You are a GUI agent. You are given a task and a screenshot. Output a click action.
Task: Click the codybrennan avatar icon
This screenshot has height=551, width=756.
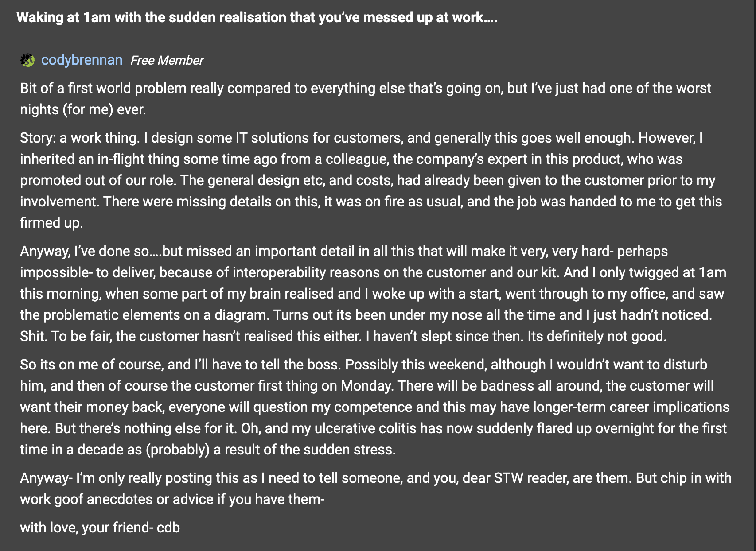[27, 60]
